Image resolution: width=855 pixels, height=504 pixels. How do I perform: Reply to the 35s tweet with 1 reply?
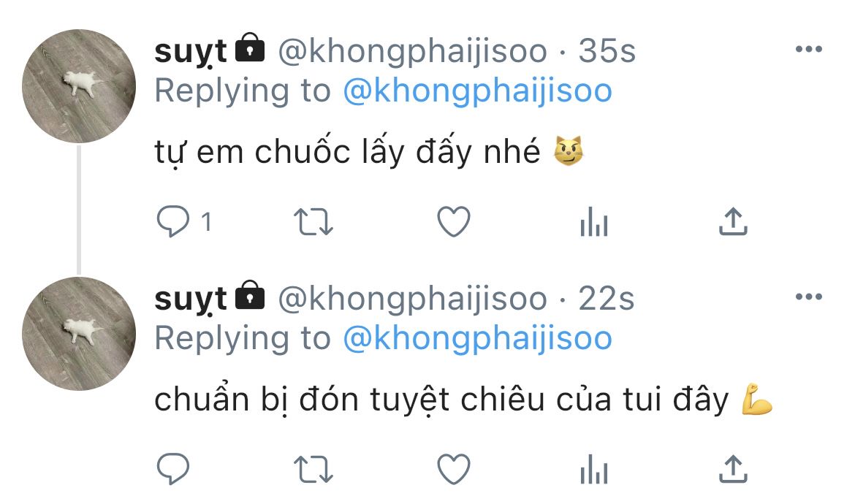click(173, 222)
